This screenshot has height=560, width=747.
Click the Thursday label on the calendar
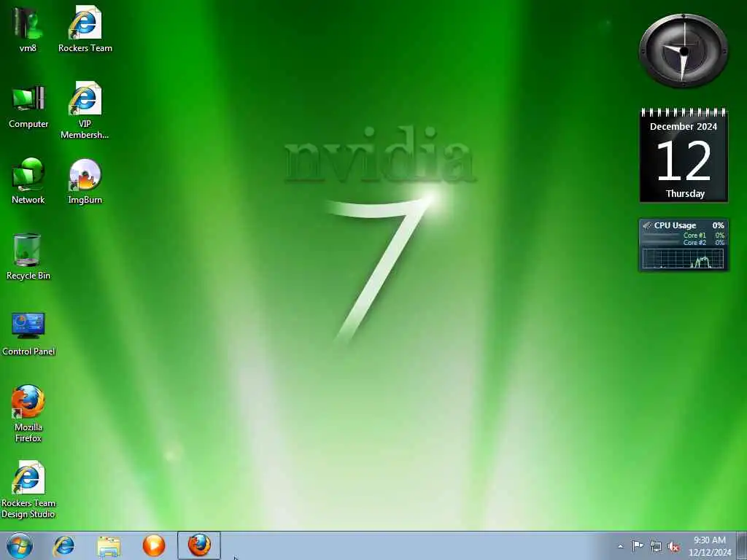685,193
